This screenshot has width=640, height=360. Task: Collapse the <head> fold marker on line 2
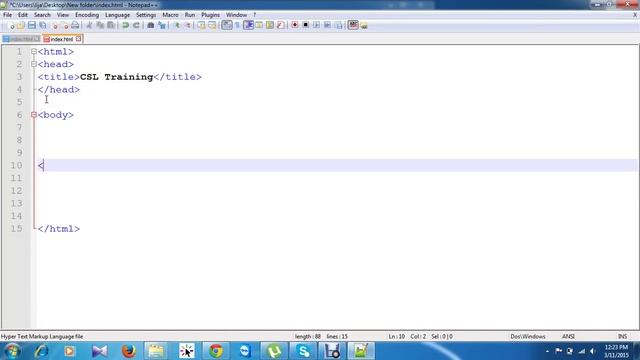(x=34, y=64)
